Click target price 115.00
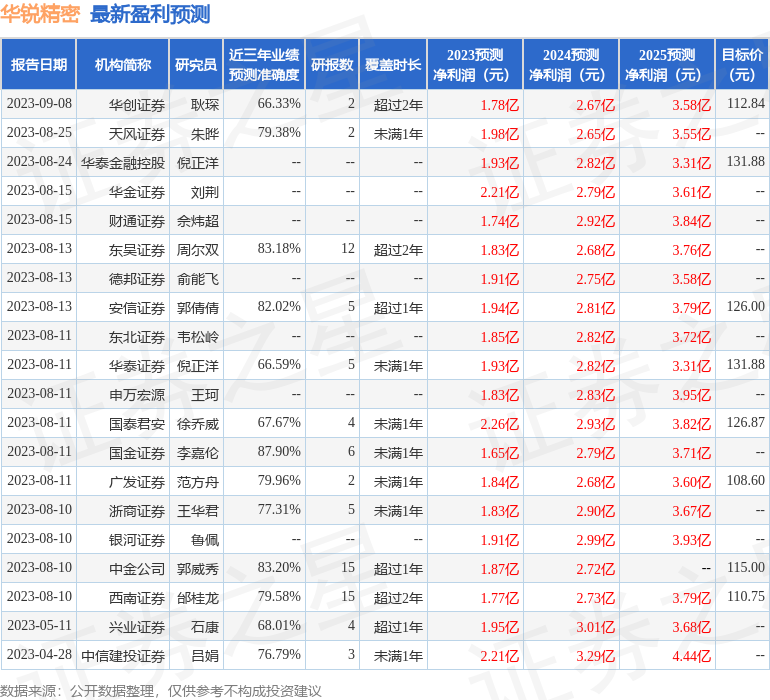The width and height of the screenshot is (770, 700). point(745,567)
